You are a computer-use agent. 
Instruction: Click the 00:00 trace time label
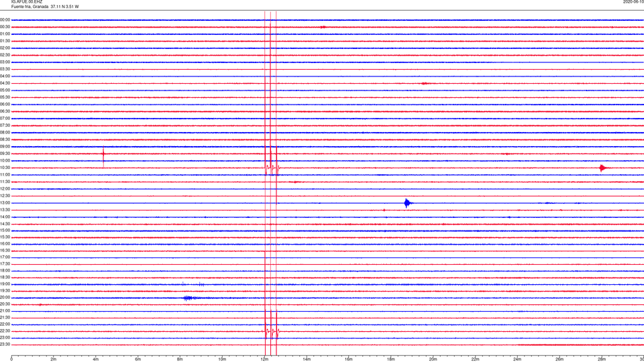click(5, 19)
